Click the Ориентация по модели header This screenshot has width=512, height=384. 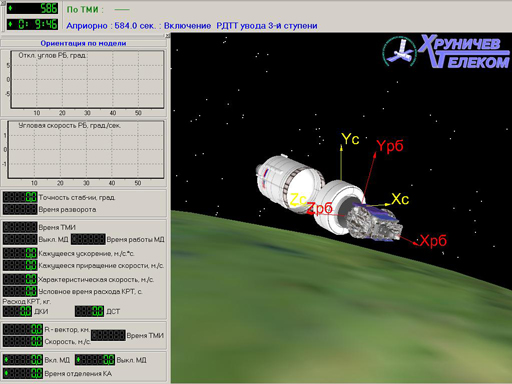point(83,43)
